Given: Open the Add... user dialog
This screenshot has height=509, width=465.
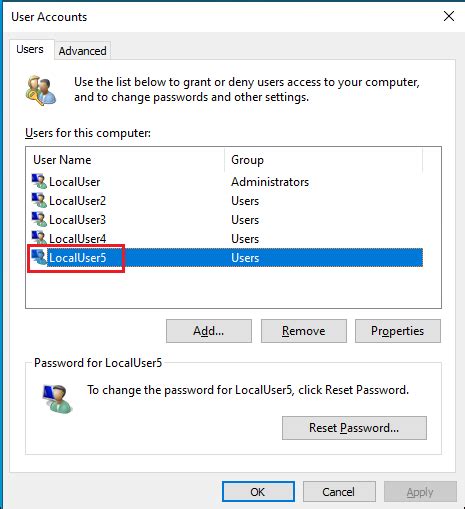Looking at the screenshot, I should point(209,331).
